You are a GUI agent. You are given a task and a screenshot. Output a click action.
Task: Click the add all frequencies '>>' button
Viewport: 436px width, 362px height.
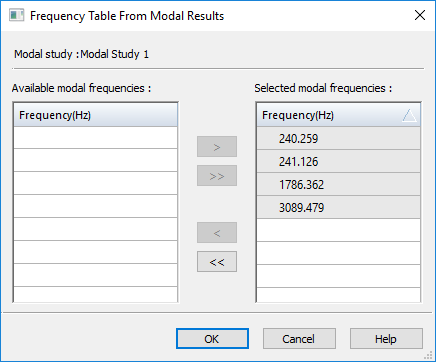217,175
